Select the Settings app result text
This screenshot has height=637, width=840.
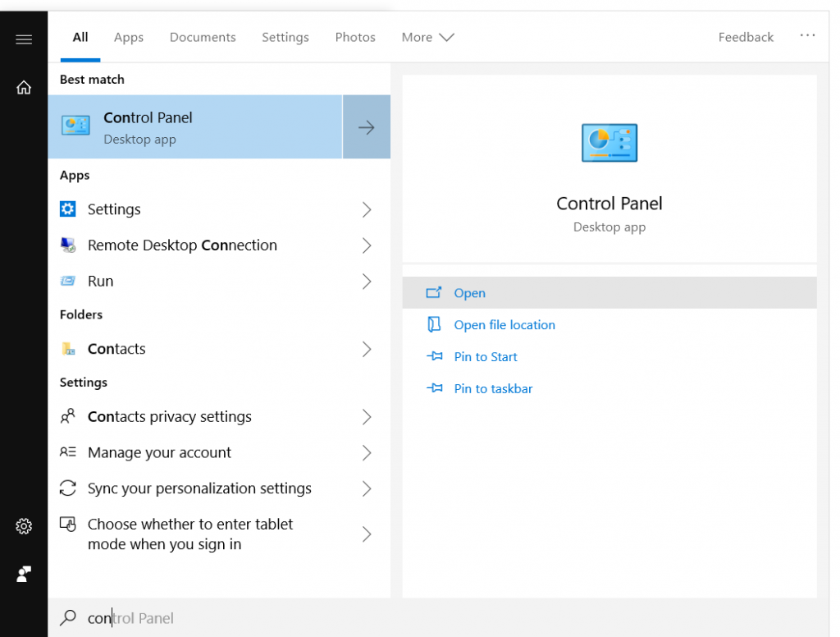[114, 209]
